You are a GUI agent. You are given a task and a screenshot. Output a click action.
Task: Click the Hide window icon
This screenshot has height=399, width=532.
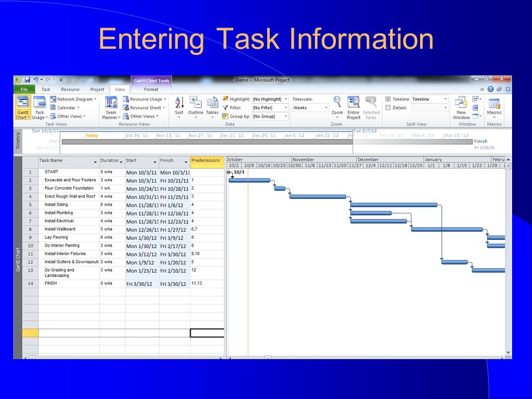coord(477,116)
